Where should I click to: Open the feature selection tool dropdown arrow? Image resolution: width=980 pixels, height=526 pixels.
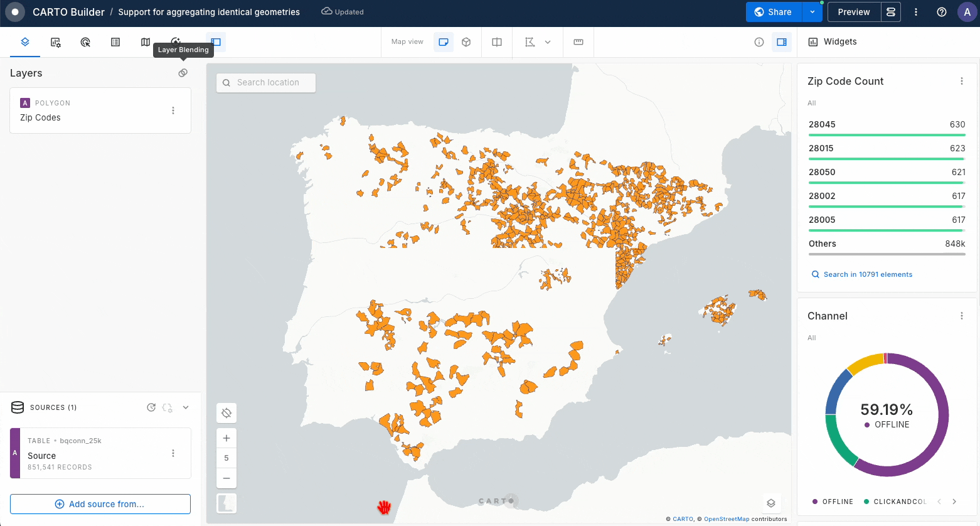click(548, 42)
